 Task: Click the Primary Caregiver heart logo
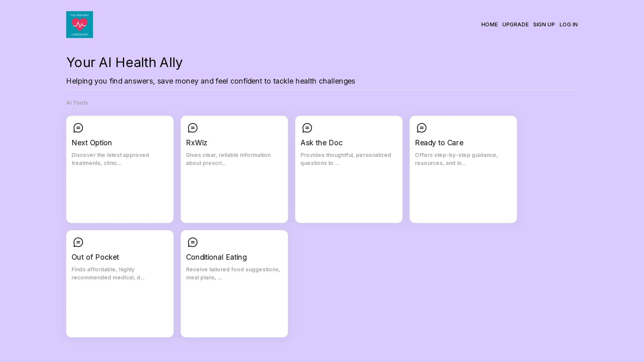(79, 24)
